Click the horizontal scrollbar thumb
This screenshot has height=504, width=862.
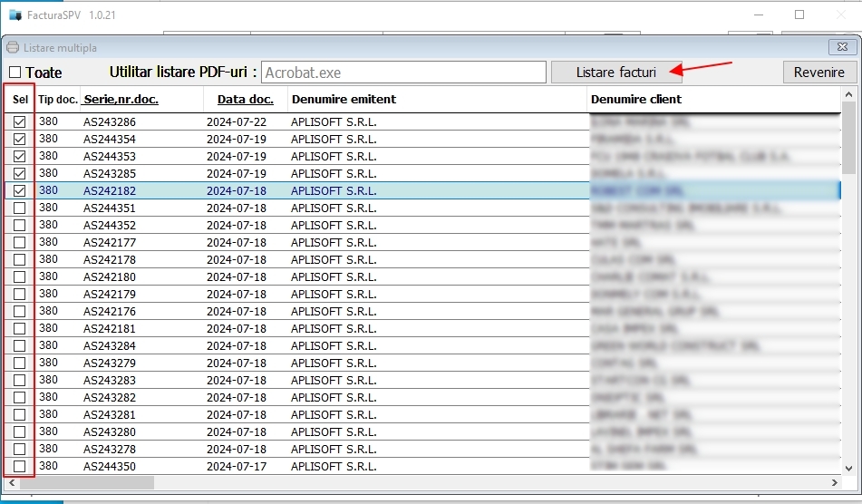(87, 483)
